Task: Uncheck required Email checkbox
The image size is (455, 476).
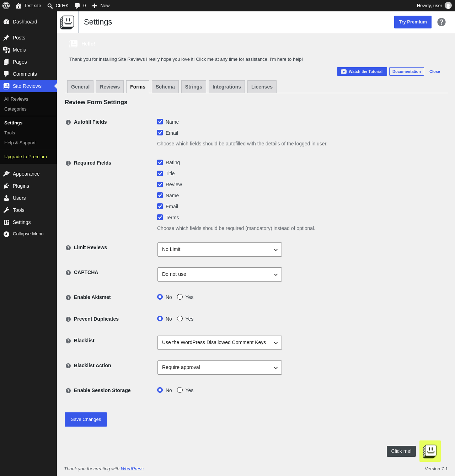Action: pos(160,206)
